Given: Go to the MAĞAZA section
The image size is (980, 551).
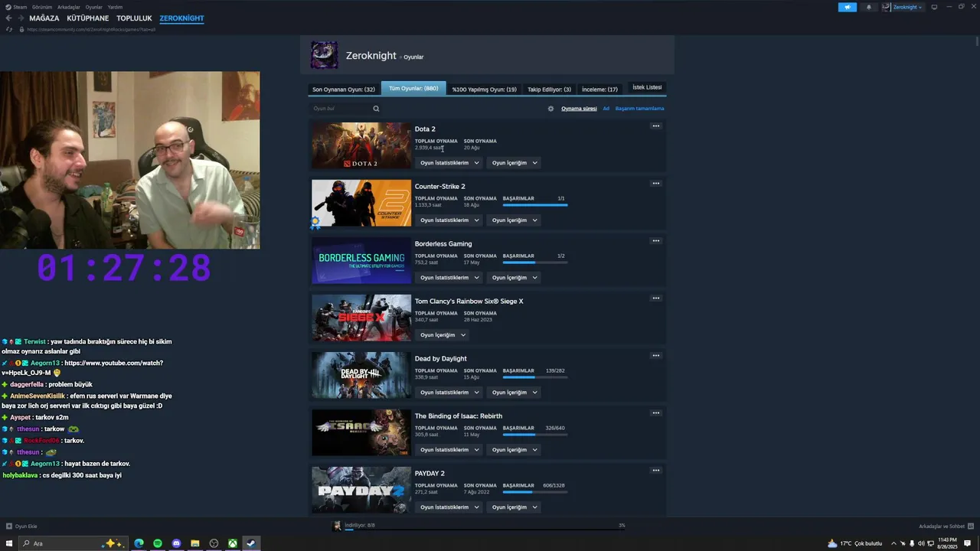Looking at the screenshot, I should click(x=44, y=18).
